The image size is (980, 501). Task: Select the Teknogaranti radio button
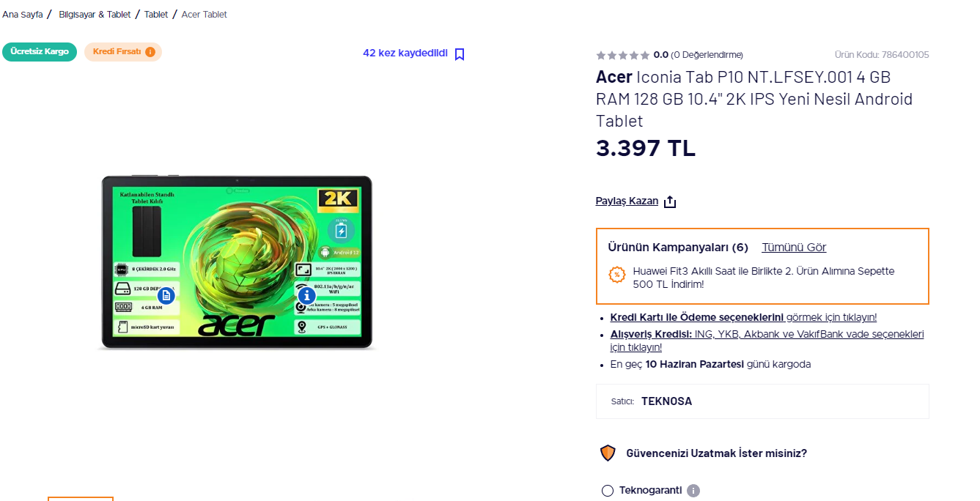(607, 491)
